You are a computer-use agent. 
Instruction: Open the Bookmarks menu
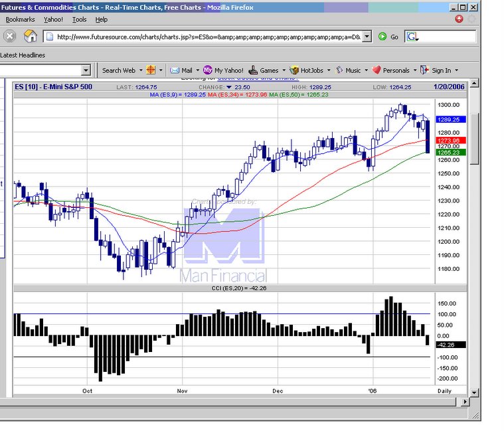[20, 20]
